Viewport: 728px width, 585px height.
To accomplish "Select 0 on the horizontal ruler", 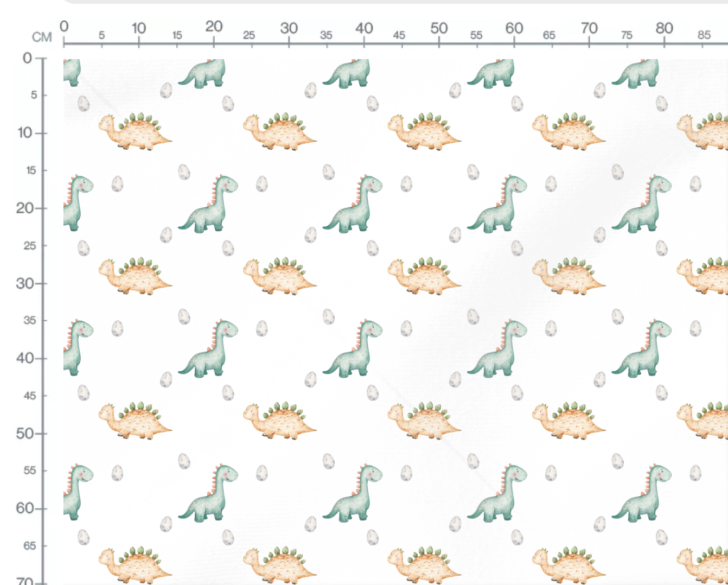I will pos(64,26).
